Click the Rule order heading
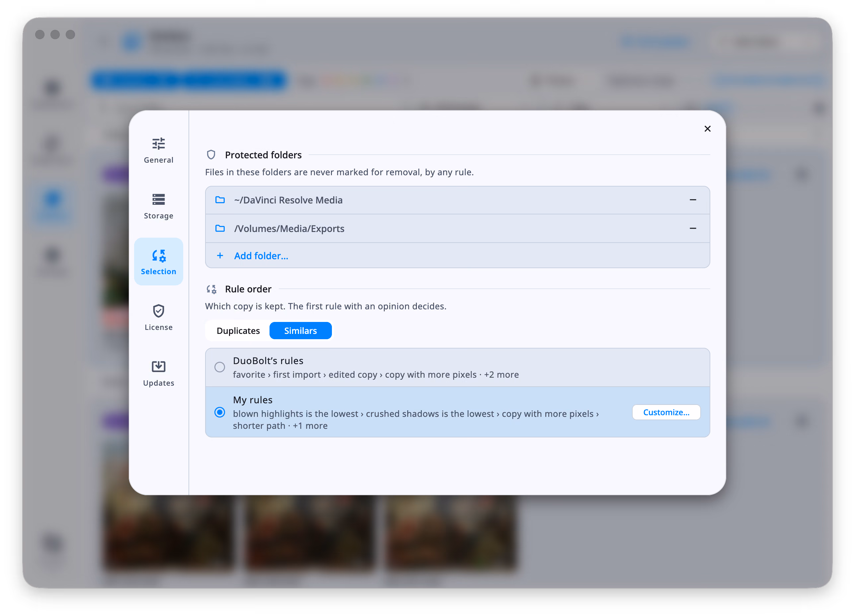The height and width of the screenshot is (616, 855). tap(248, 289)
